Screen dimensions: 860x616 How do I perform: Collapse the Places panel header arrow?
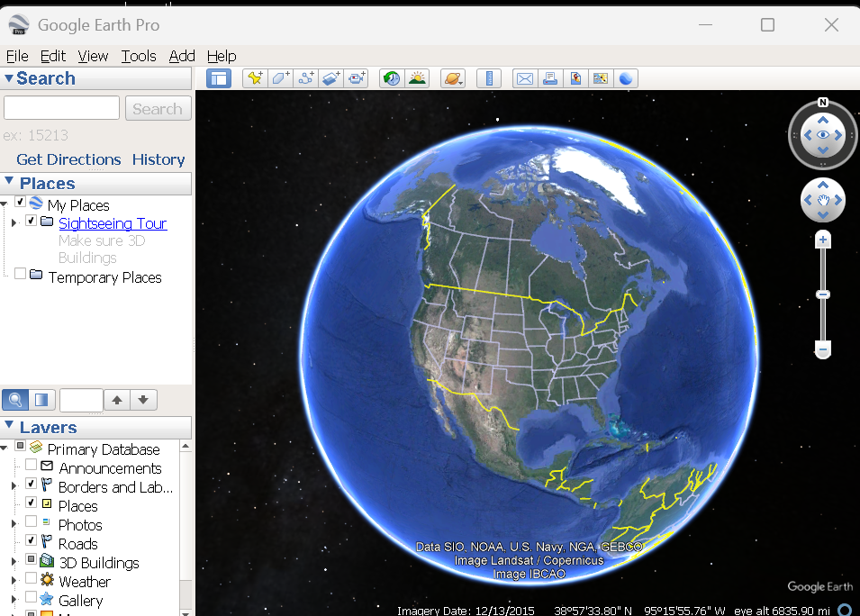click(9, 181)
